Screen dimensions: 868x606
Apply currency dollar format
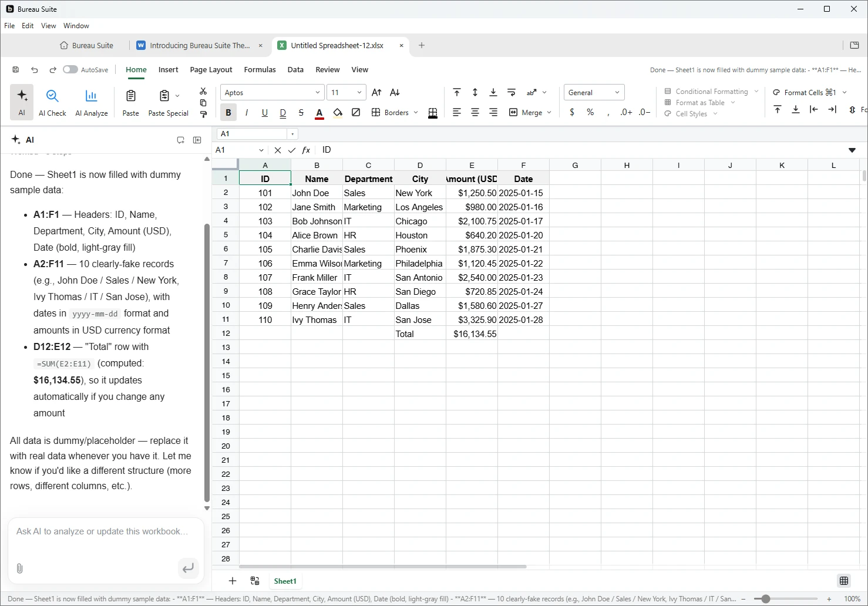(x=572, y=112)
